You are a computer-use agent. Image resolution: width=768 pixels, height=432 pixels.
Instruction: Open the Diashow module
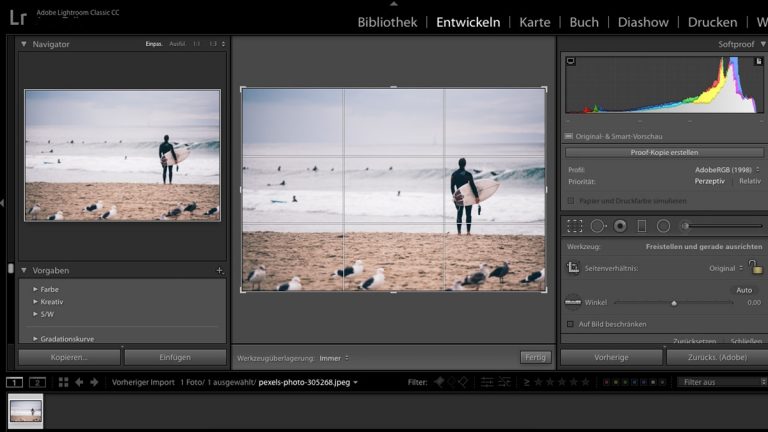643,22
